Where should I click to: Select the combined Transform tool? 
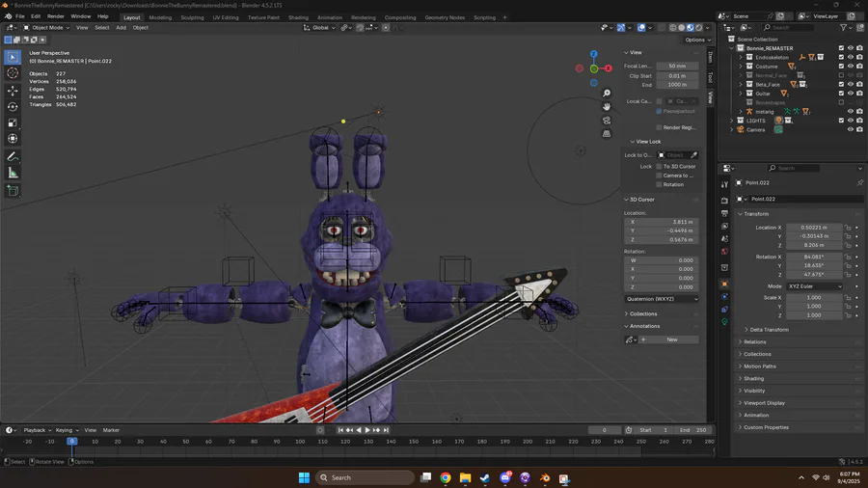coord(13,139)
